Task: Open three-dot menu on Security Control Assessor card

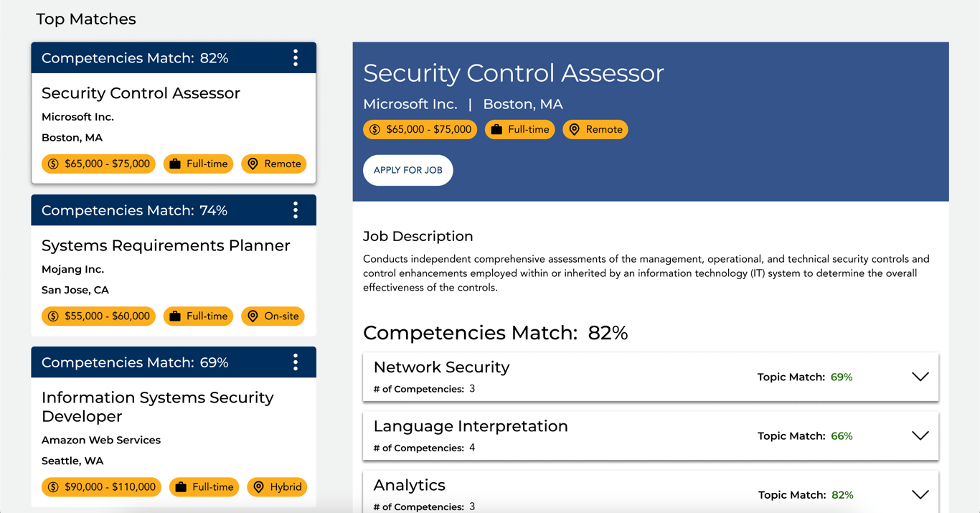Action: point(296,58)
